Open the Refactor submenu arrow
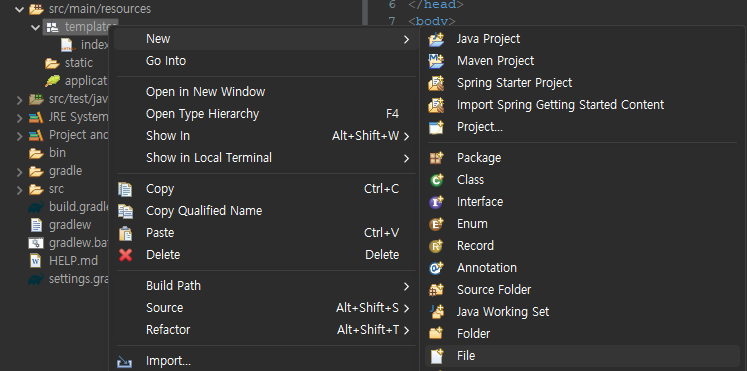Screen dimensions: 747x371 pyautogui.click(x=406, y=330)
